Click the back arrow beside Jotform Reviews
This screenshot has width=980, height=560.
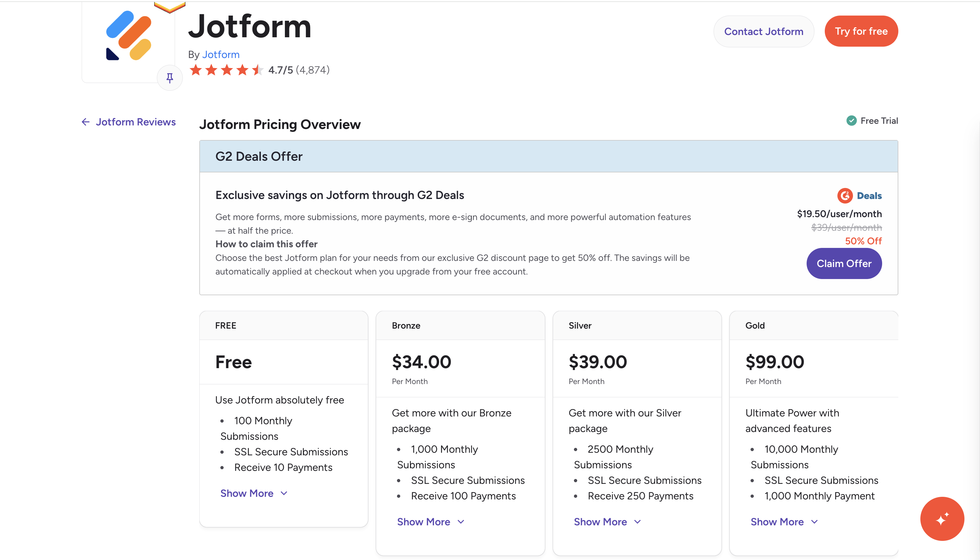[x=85, y=122]
